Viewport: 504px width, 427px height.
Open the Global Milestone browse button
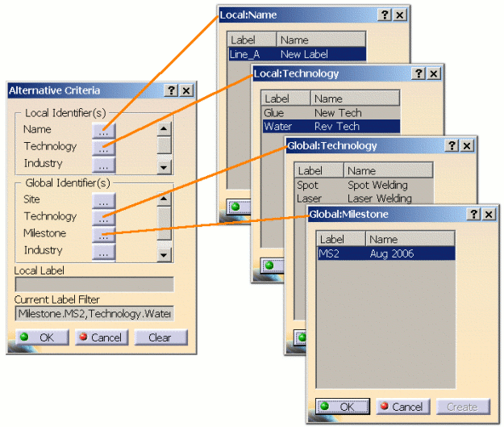pos(103,234)
